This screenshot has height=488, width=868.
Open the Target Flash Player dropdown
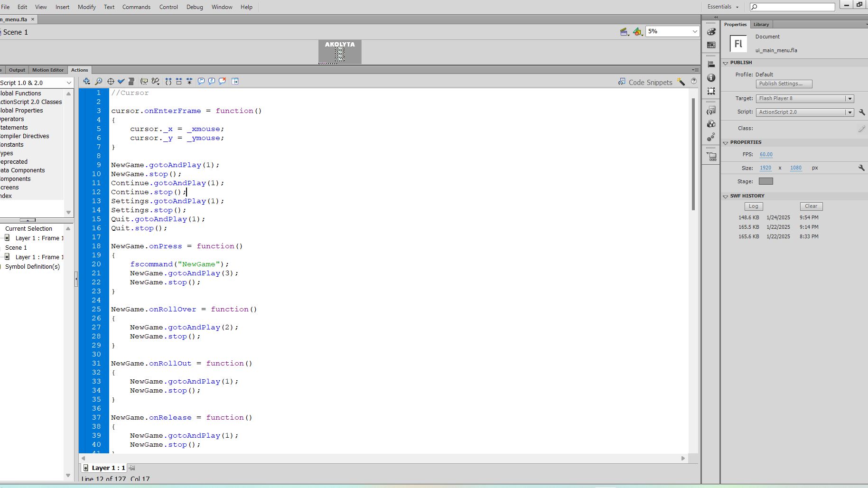pos(849,99)
